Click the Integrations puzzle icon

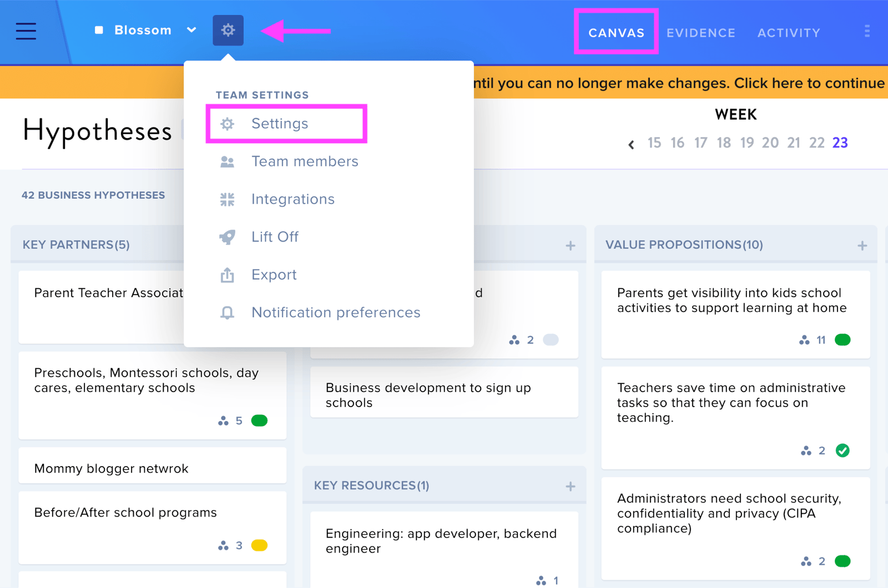pos(227,199)
